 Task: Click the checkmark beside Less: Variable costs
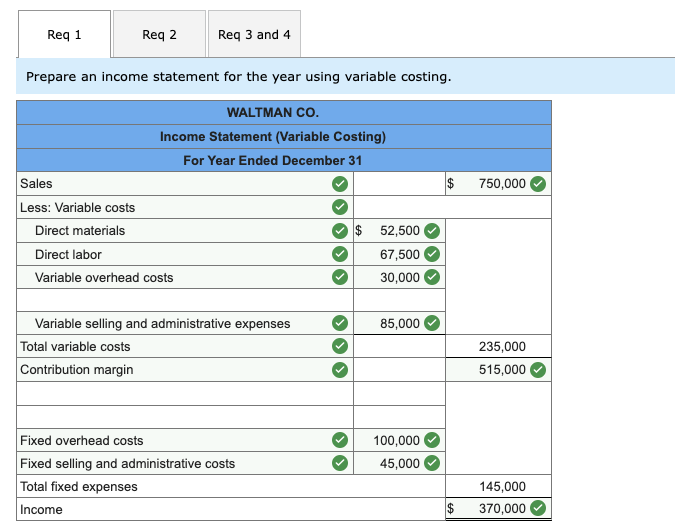coord(340,207)
